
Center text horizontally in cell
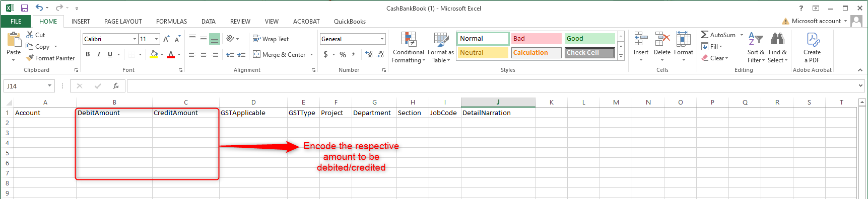[204, 54]
